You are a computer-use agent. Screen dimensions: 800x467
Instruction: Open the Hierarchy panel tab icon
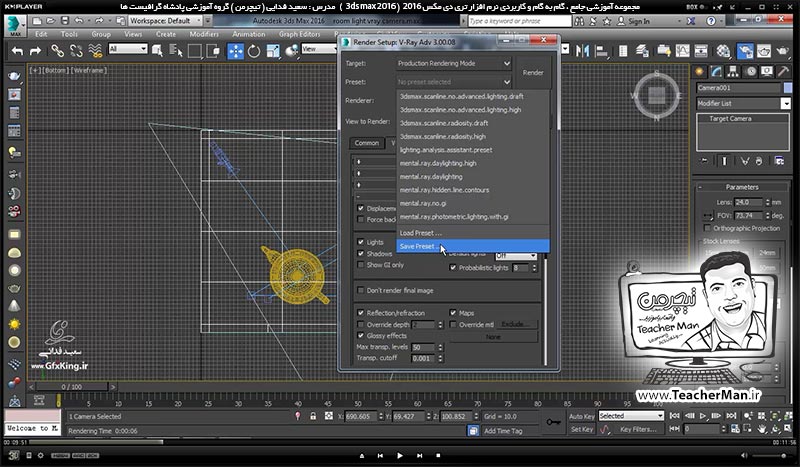pyautogui.click(x=733, y=71)
